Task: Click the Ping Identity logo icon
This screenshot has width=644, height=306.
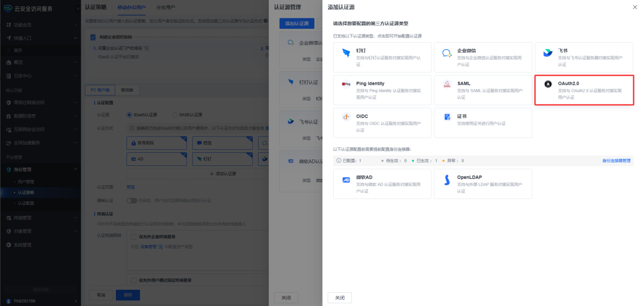Action: click(346, 84)
